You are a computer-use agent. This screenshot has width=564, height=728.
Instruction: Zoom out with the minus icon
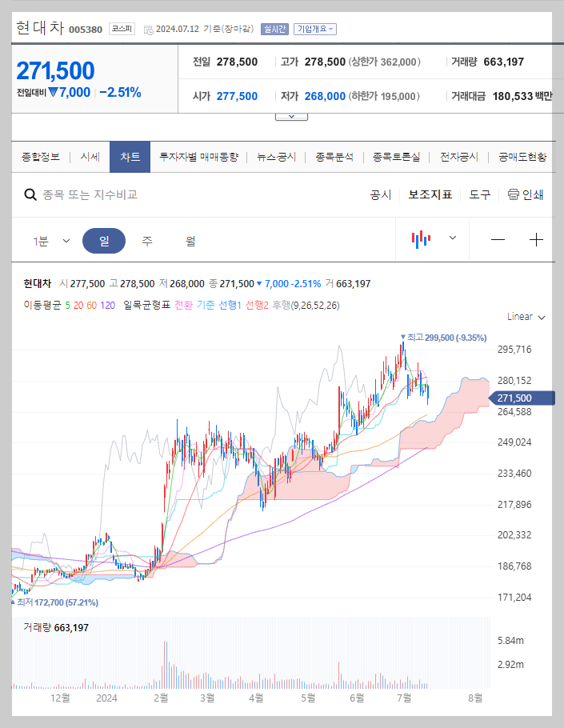click(498, 238)
